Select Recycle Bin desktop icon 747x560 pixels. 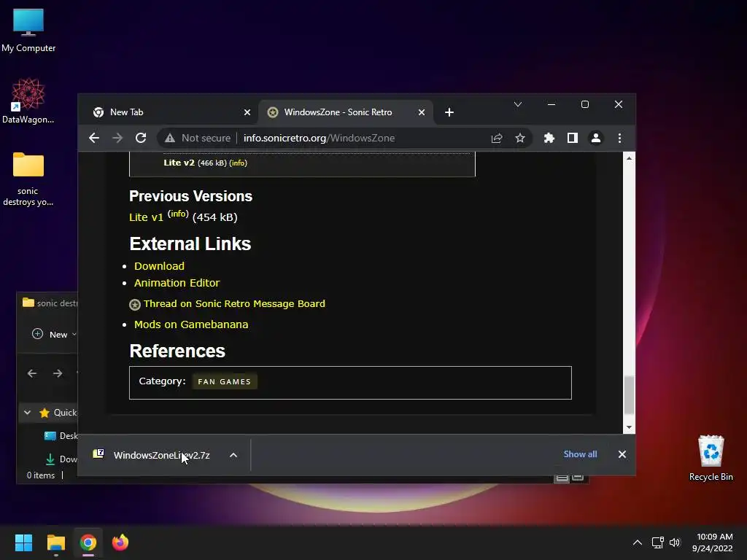click(x=711, y=458)
